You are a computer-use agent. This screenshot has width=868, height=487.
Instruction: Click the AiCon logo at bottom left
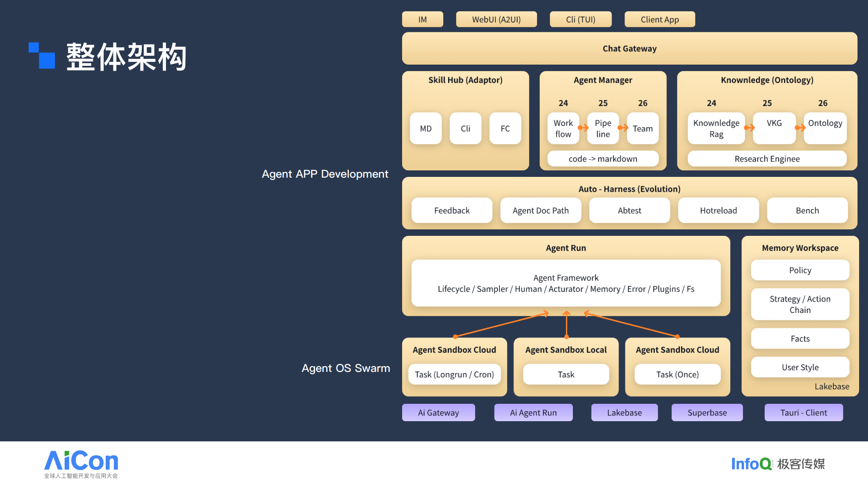[x=81, y=464]
